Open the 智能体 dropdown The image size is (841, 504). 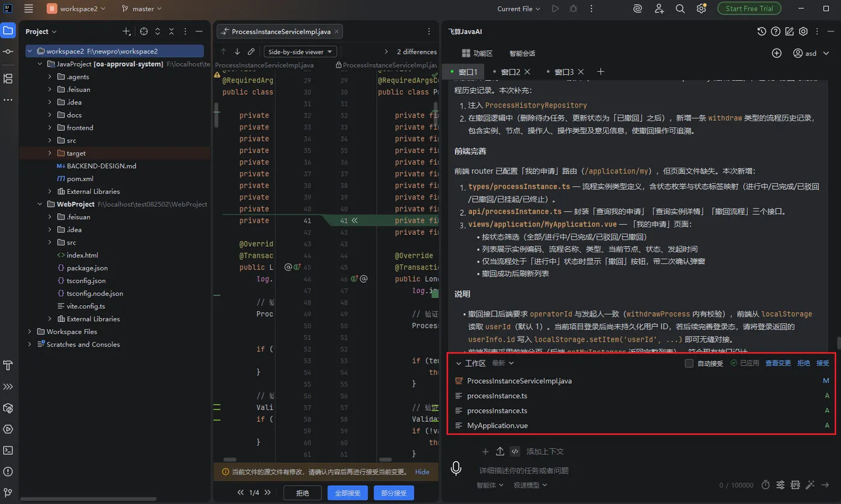pyautogui.click(x=490, y=485)
